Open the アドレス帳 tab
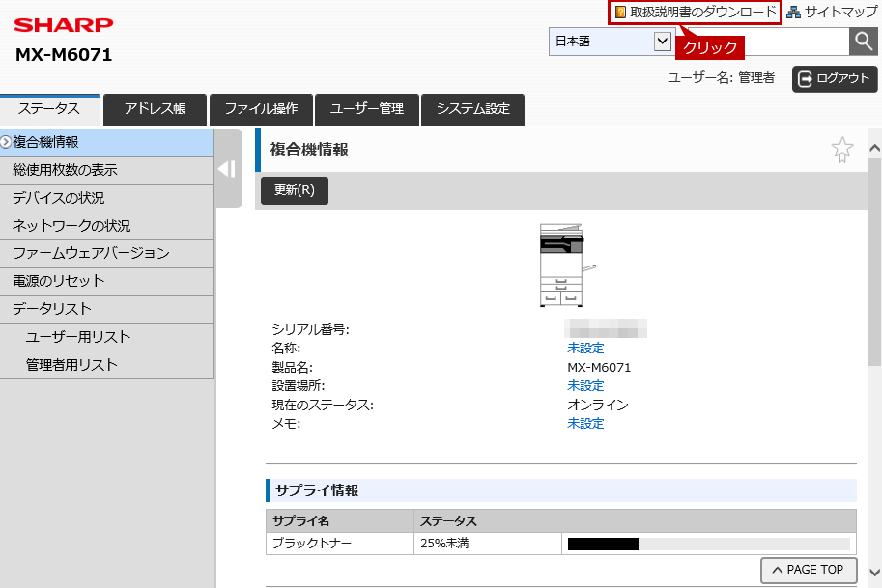This screenshot has width=882, height=588. (x=155, y=110)
